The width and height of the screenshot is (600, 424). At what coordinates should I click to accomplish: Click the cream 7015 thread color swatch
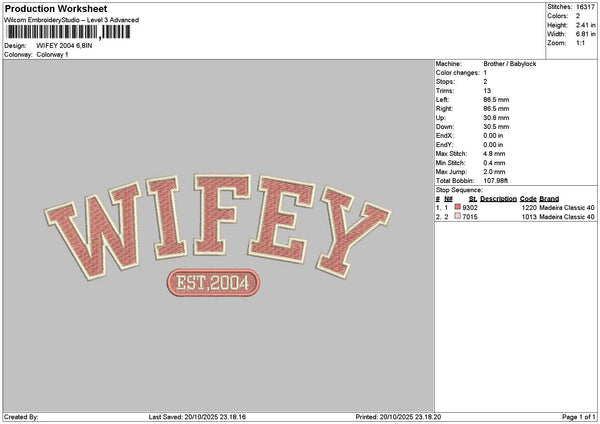click(x=457, y=216)
